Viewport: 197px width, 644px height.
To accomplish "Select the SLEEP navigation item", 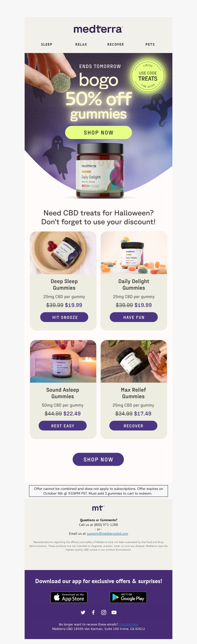I will 47,44.
